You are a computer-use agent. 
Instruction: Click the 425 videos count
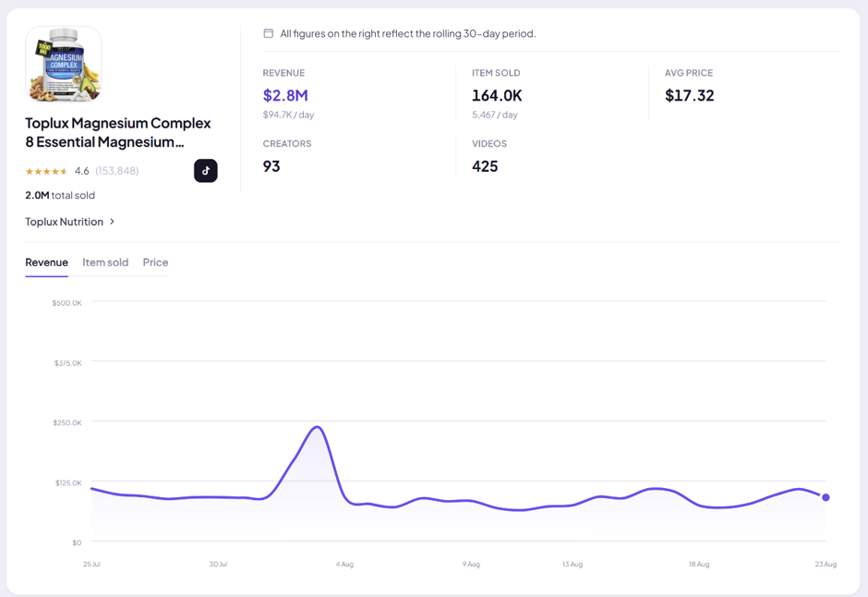[485, 166]
